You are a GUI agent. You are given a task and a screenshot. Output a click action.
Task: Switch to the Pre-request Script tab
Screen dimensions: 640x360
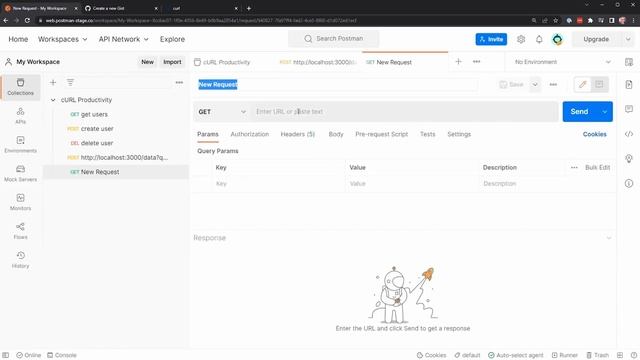click(381, 134)
